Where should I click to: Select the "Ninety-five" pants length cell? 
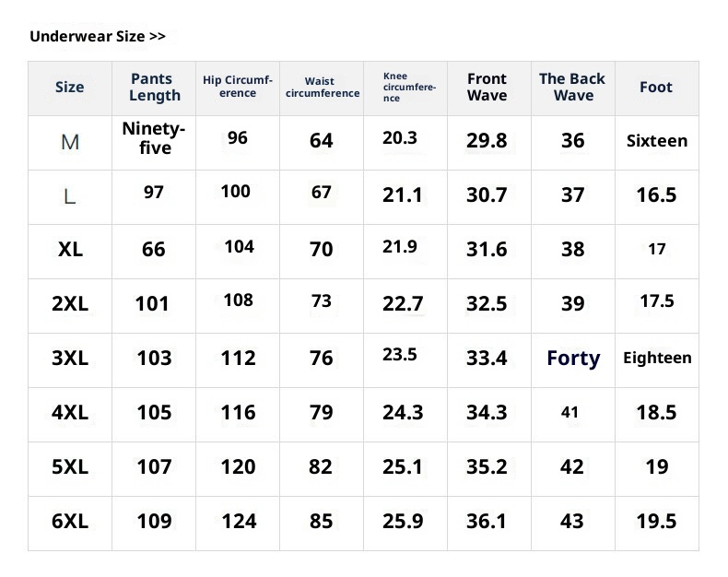[154, 138]
